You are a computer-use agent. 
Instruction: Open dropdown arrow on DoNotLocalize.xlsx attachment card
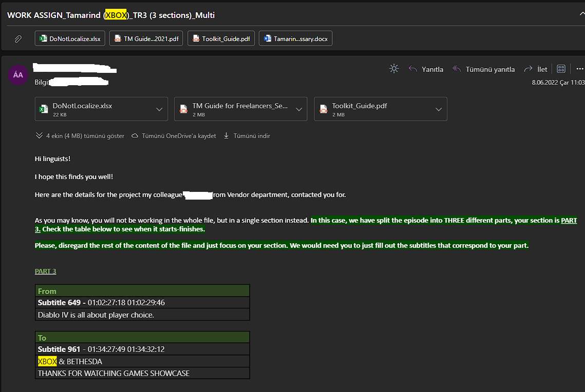tap(159, 109)
